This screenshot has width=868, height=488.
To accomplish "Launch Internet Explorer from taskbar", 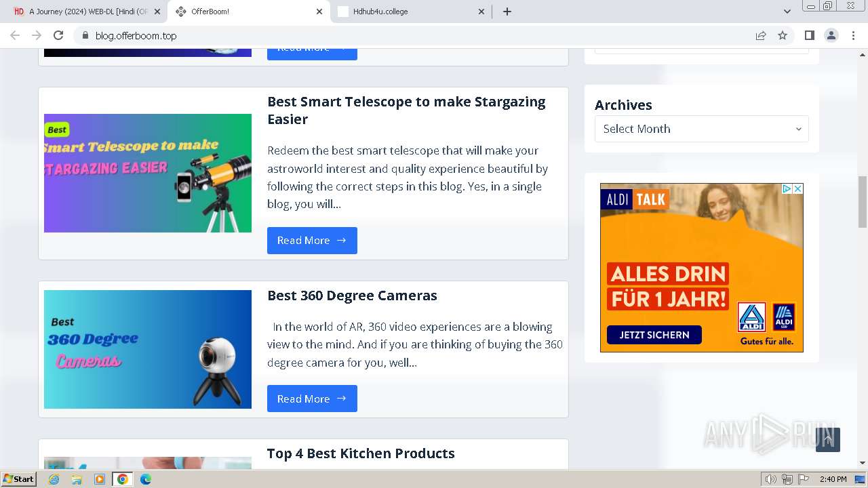I will coord(54,479).
